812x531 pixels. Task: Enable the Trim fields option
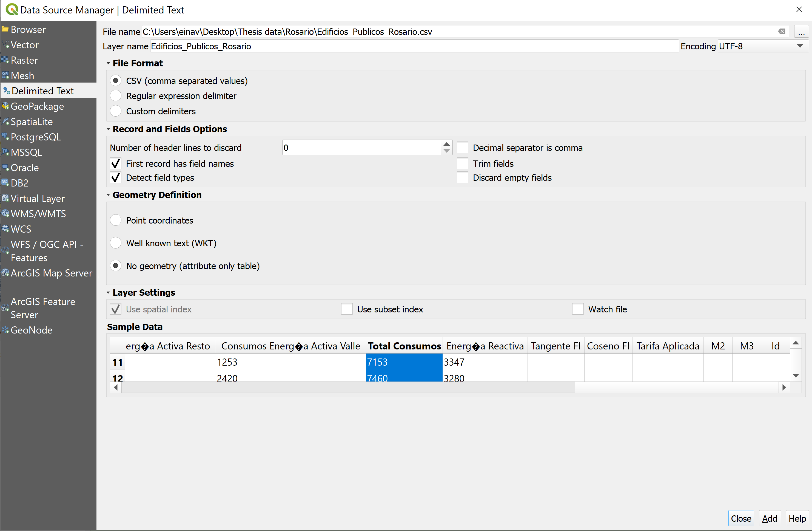coord(462,163)
